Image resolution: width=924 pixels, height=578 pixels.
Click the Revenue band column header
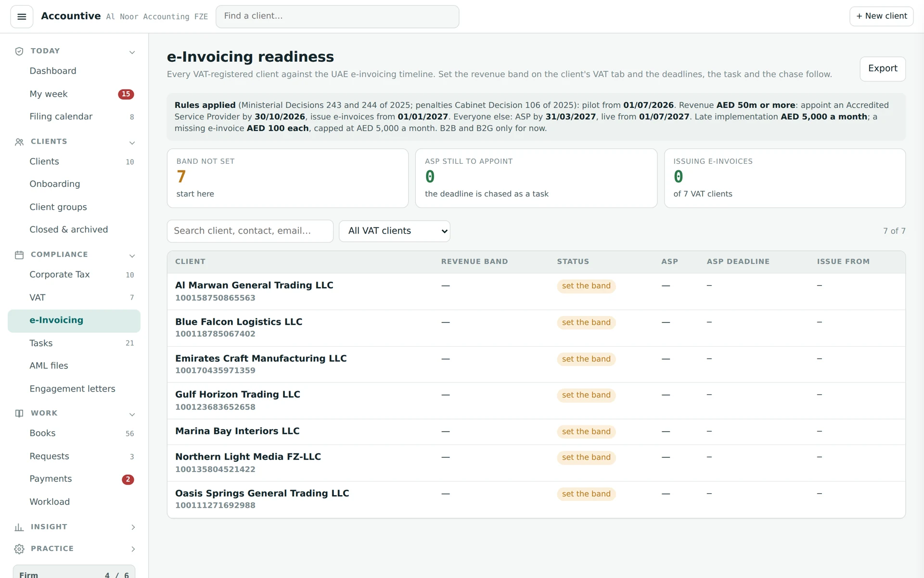tap(475, 262)
